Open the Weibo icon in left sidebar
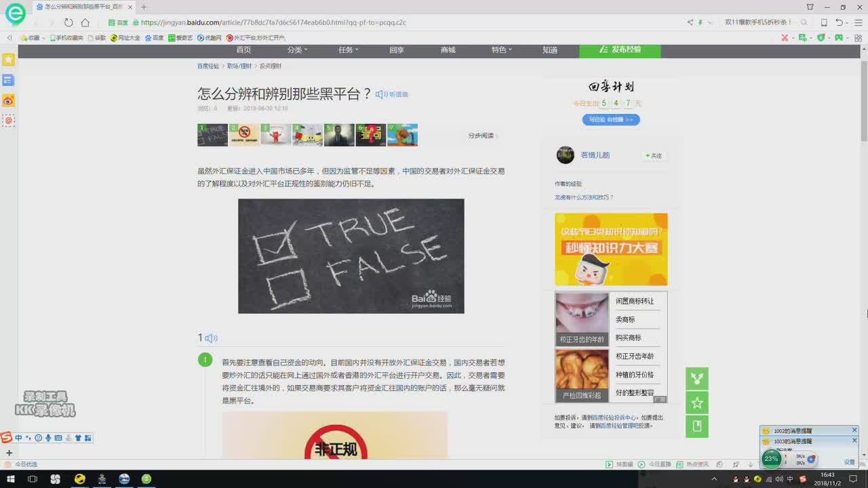The image size is (868, 488). tap(9, 101)
